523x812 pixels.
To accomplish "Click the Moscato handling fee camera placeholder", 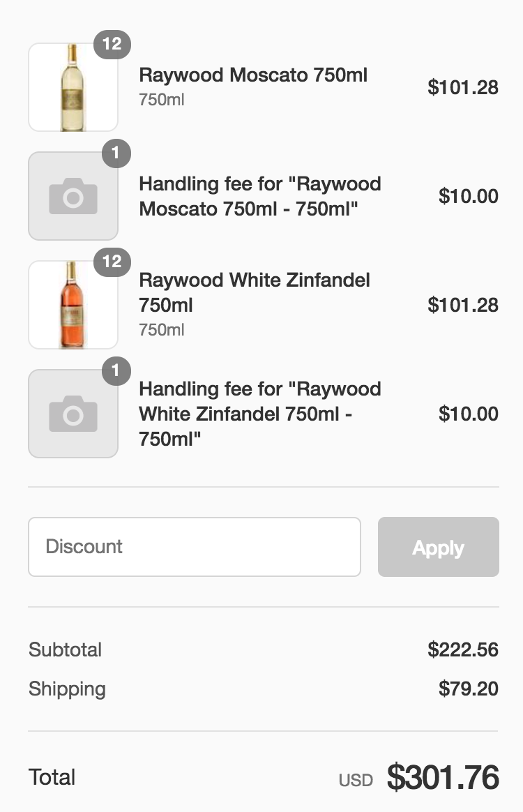I will tap(73, 196).
